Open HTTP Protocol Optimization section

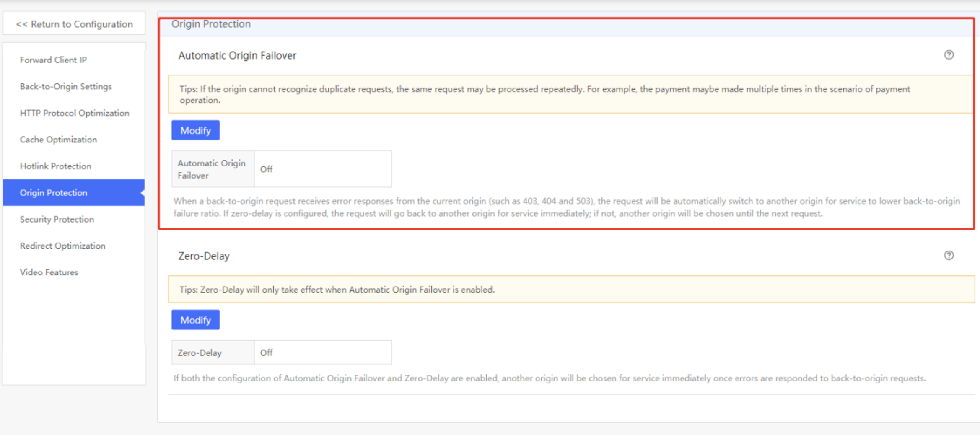(75, 113)
